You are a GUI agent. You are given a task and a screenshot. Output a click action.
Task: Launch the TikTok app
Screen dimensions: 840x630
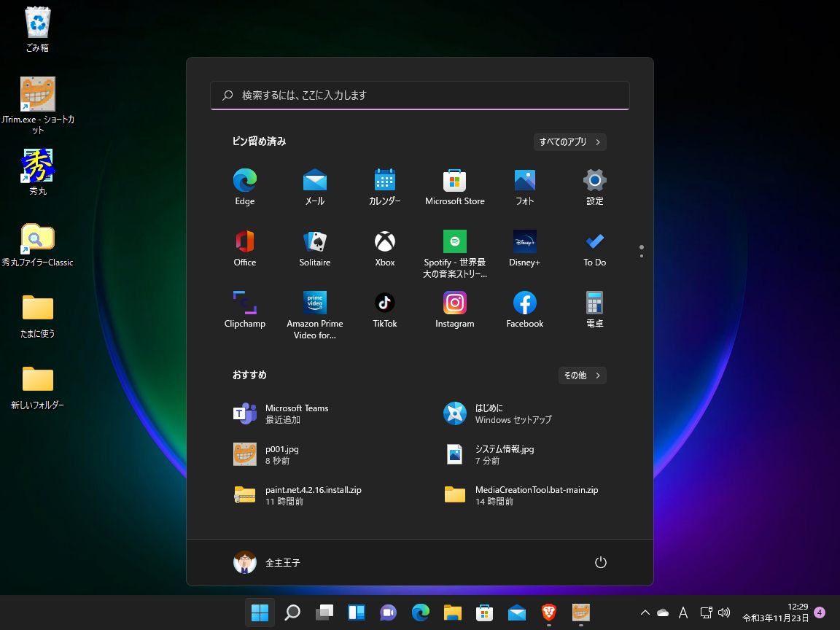(x=385, y=310)
